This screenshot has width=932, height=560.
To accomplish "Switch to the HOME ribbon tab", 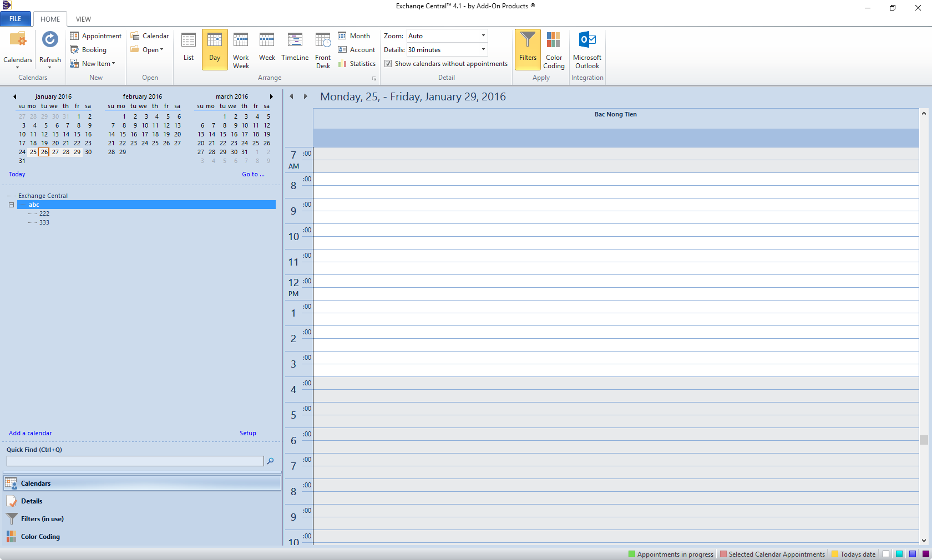I will click(x=50, y=19).
